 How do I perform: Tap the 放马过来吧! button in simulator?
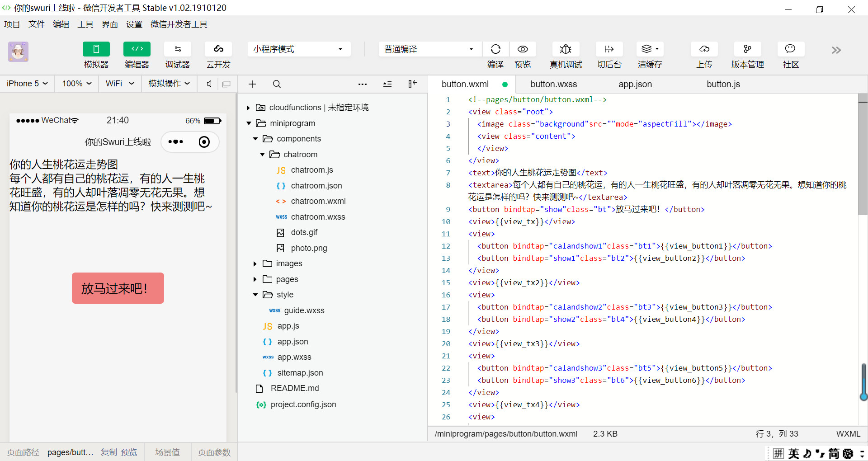[x=118, y=288]
